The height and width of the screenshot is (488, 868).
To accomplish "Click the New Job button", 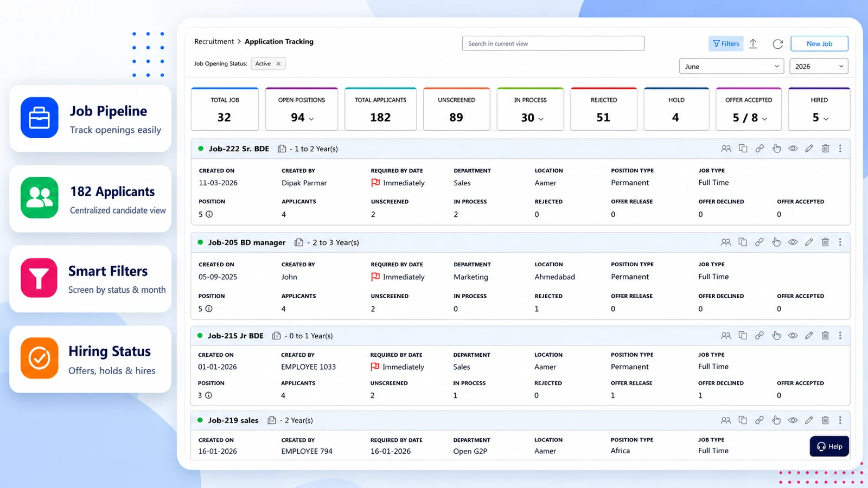I will click(819, 44).
